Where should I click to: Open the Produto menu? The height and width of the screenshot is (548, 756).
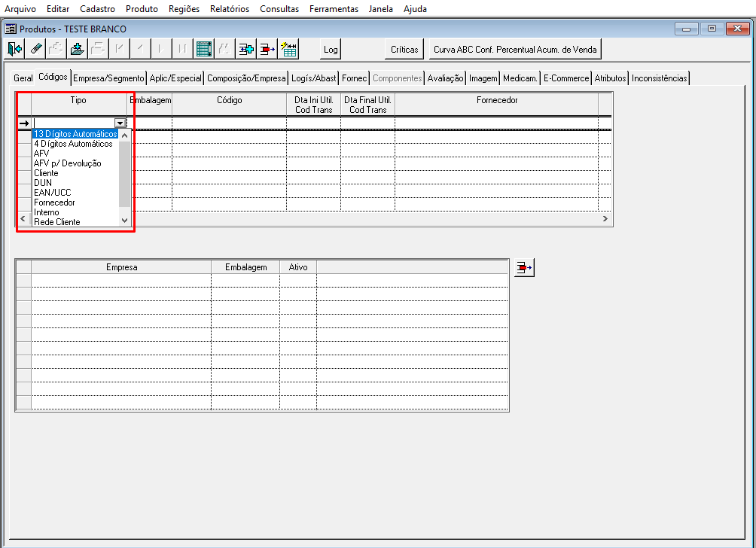click(x=142, y=9)
